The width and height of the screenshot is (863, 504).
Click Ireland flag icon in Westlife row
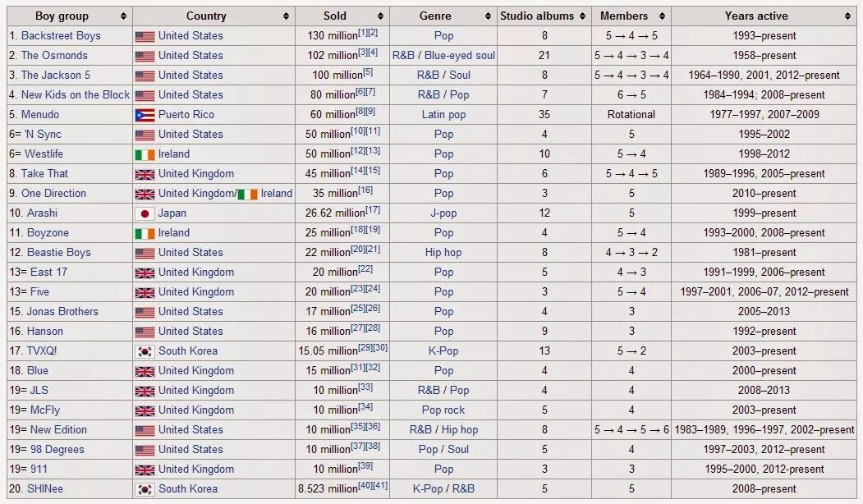[145, 154]
